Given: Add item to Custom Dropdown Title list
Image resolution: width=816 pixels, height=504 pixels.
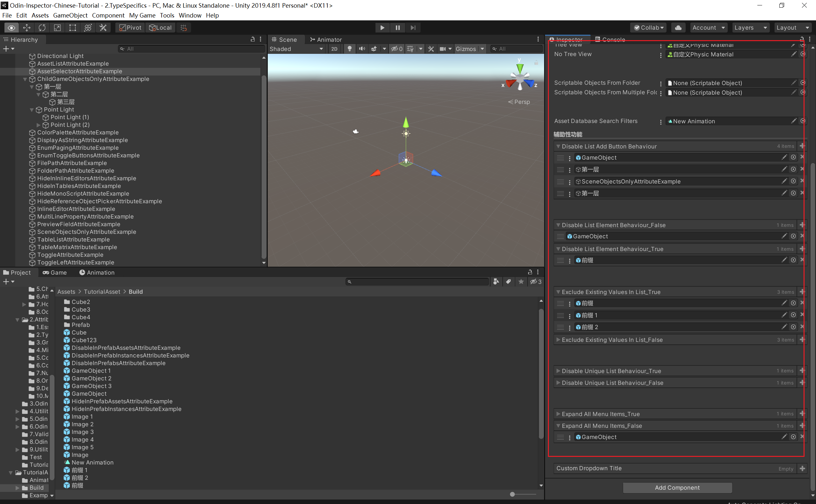Looking at the screenshot, I should [x=802, y=468].
